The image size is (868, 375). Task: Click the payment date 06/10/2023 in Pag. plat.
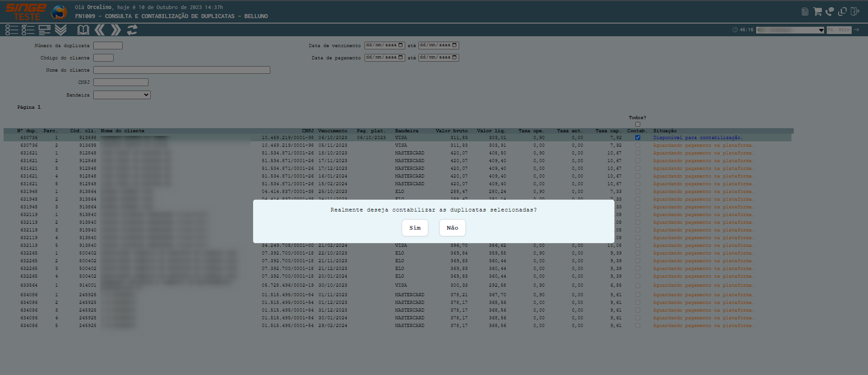(x=371, y=138)
